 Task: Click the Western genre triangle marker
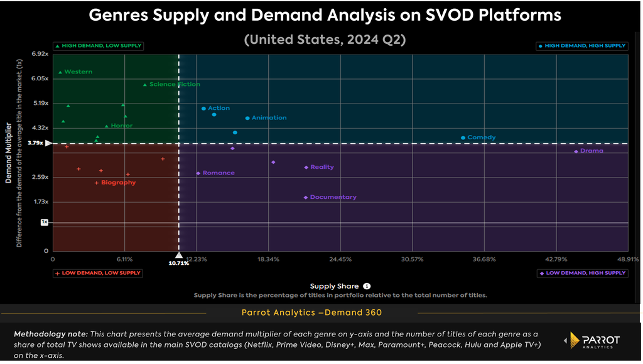click(x=60, y=72)
